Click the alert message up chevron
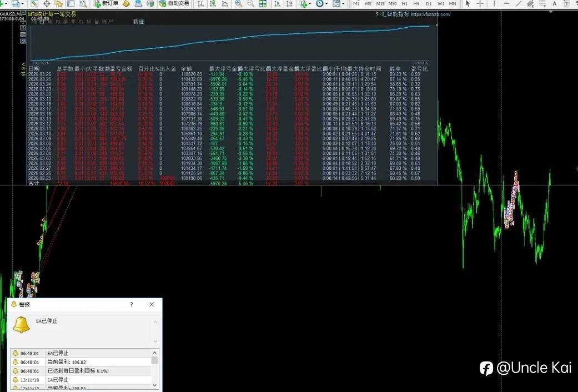 [x=155, y=322]
